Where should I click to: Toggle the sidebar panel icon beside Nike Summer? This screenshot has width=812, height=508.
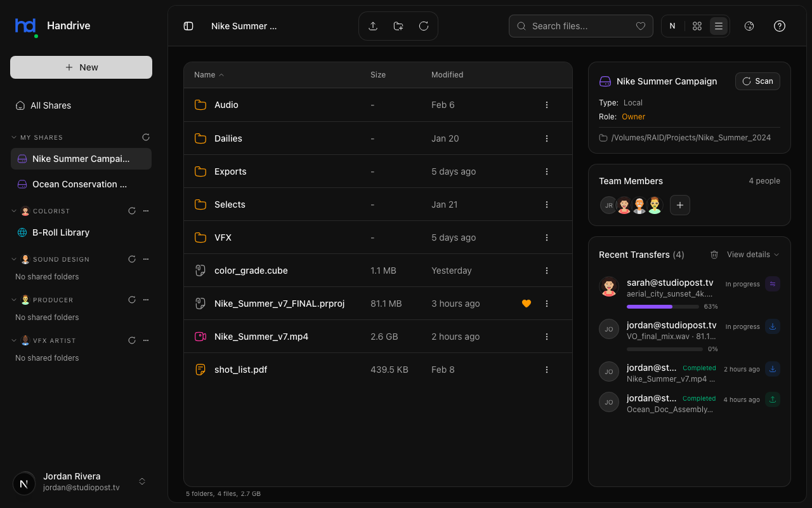tap(188, 26)
